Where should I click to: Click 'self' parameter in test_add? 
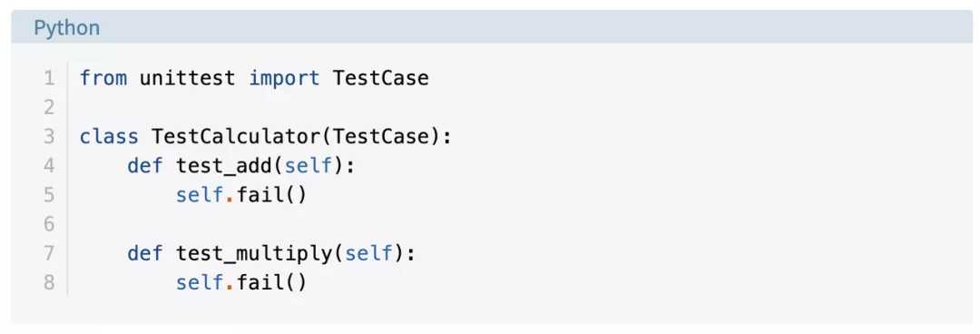pyautogui.click(x=309, y=166)
